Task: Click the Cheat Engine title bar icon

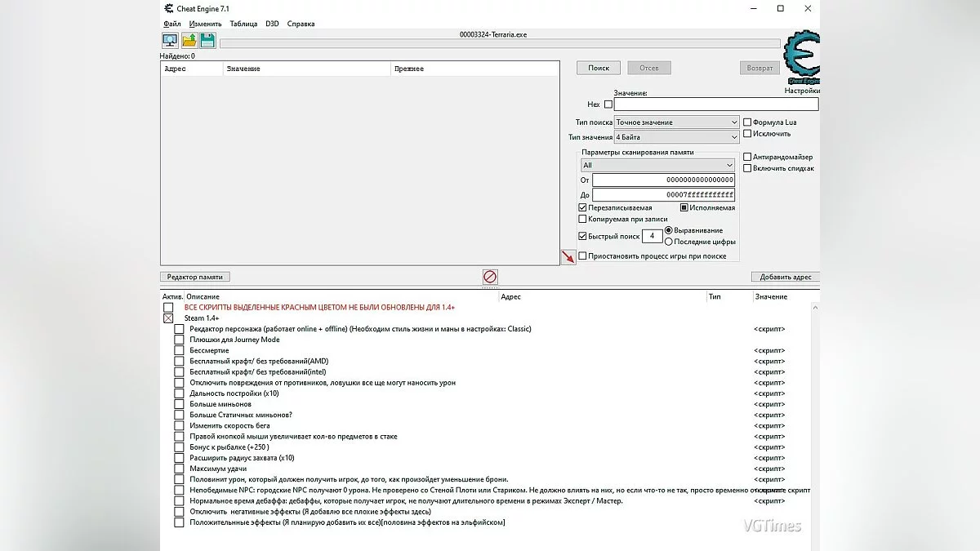Action: coord(168,8)
